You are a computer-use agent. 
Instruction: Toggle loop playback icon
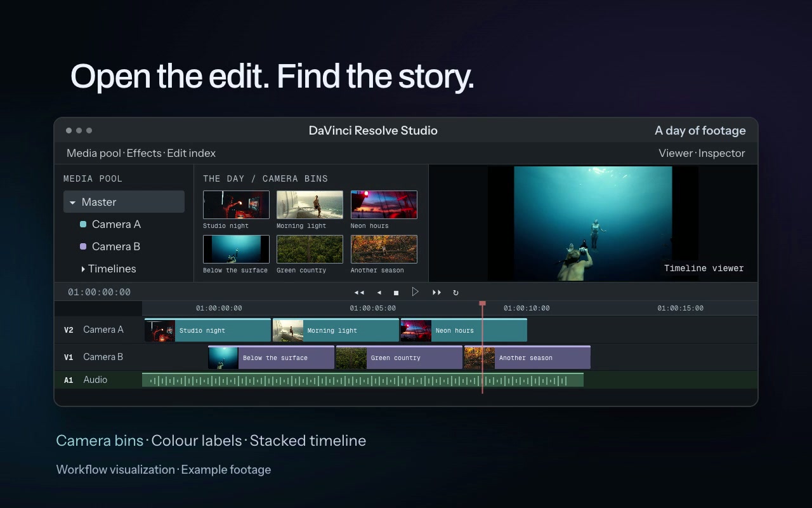[455, 292]
